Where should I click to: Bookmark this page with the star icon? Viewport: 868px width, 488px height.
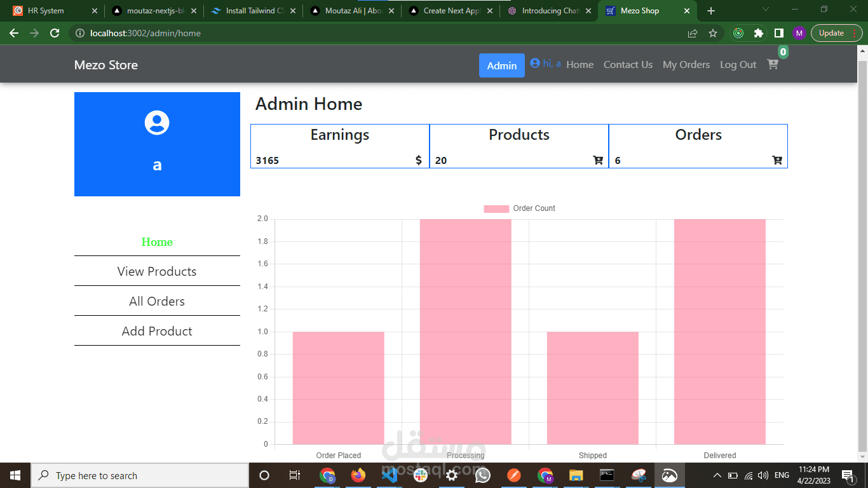(713, 33)
